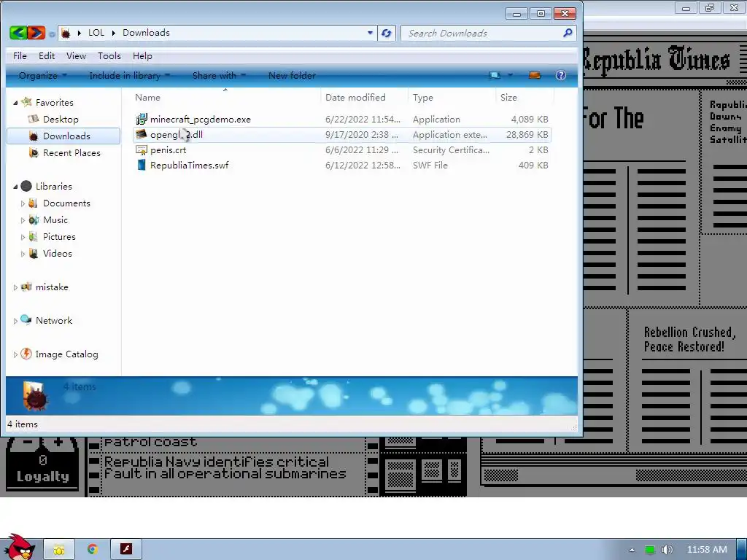The image size is (747, 560).
Task: Toggle the preview pane icon
Action: 535,75
